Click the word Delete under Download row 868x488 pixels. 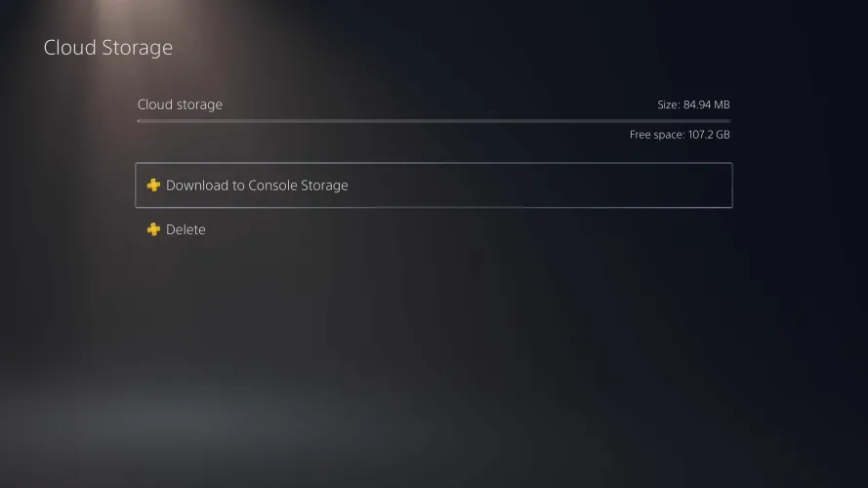[x=186, y=229]
